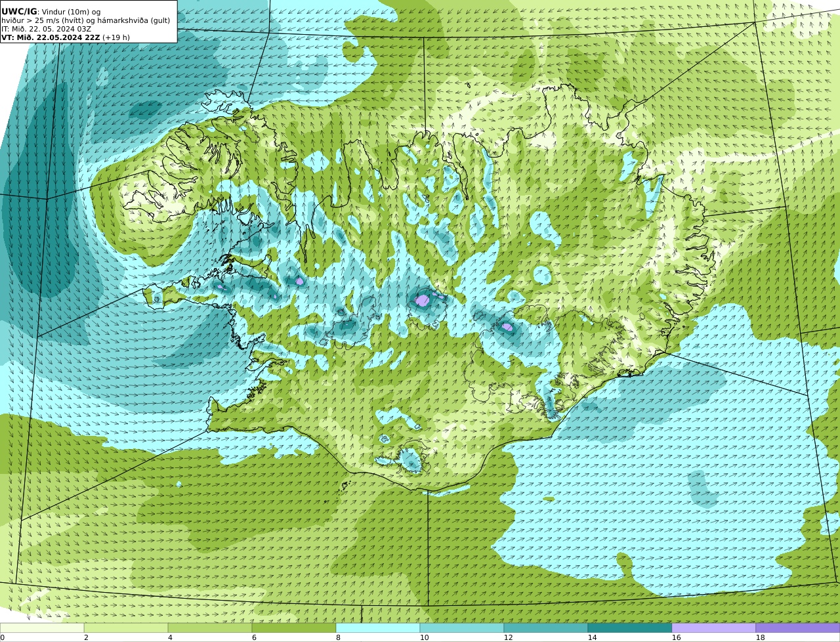Click the purple legend swatch above 18 m/s
The height and width of the screenshot is (642, 840).
pyautogui.click(x=798, y=628)
